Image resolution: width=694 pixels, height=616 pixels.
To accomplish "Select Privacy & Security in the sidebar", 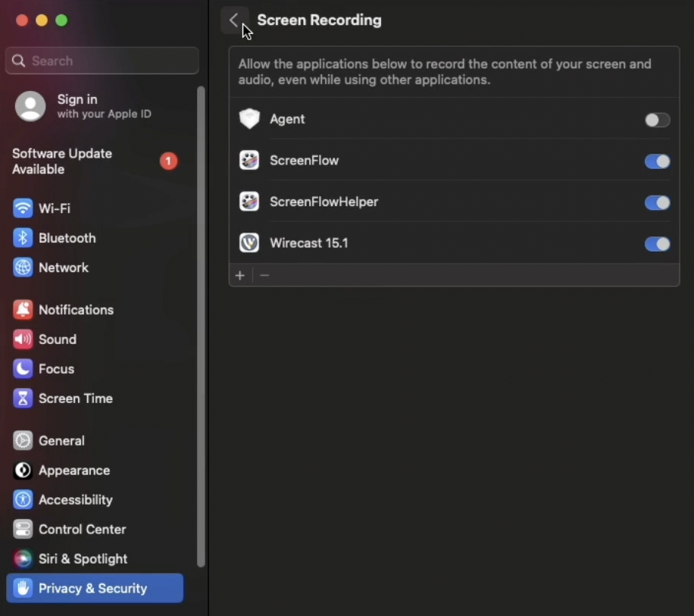I will (93, 588).
